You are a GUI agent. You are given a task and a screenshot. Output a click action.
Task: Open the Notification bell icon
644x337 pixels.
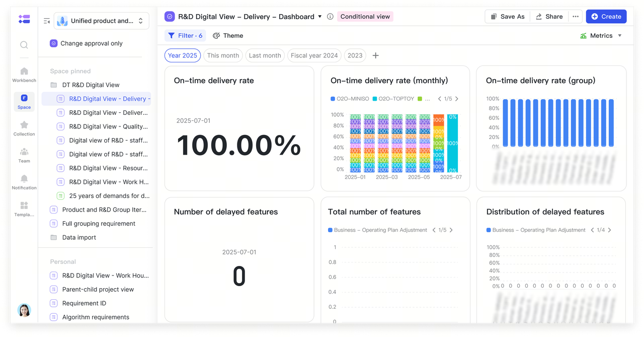tap(24, 182)
